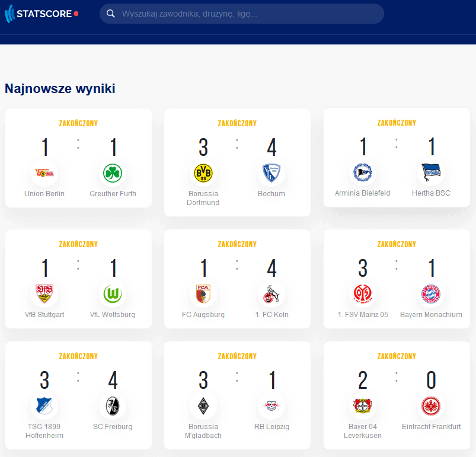Open the Borussia M'gladbach team name
This screenshot has height=457, width=476.
203,431
